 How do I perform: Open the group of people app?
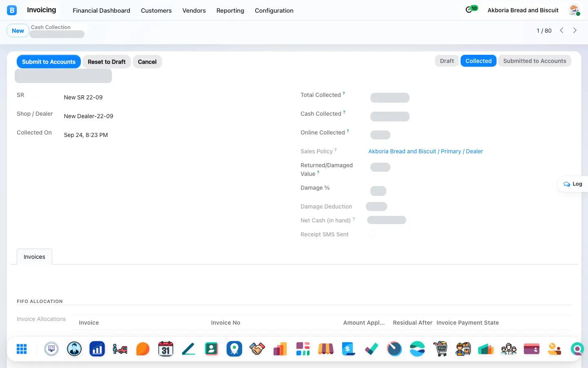[x=509, y=349]
